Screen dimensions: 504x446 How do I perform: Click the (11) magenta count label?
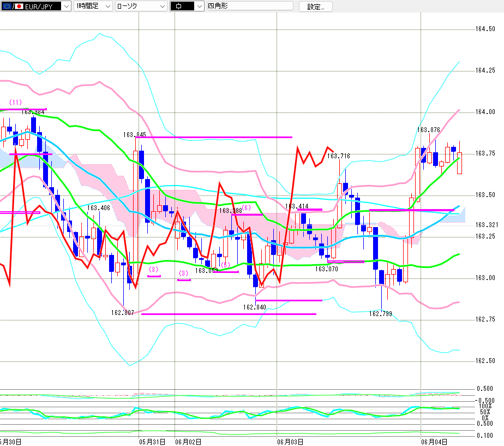(15, 102)
